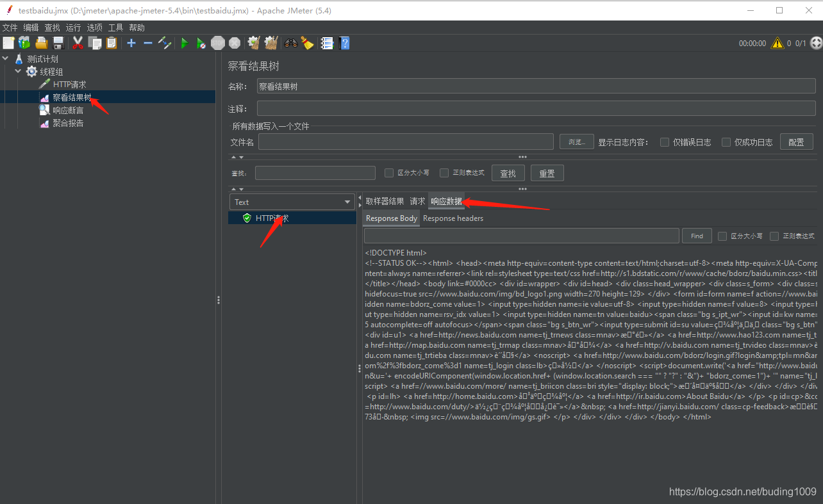
Task: Click the Clear All double-broom icon
Action: [271, 43]
